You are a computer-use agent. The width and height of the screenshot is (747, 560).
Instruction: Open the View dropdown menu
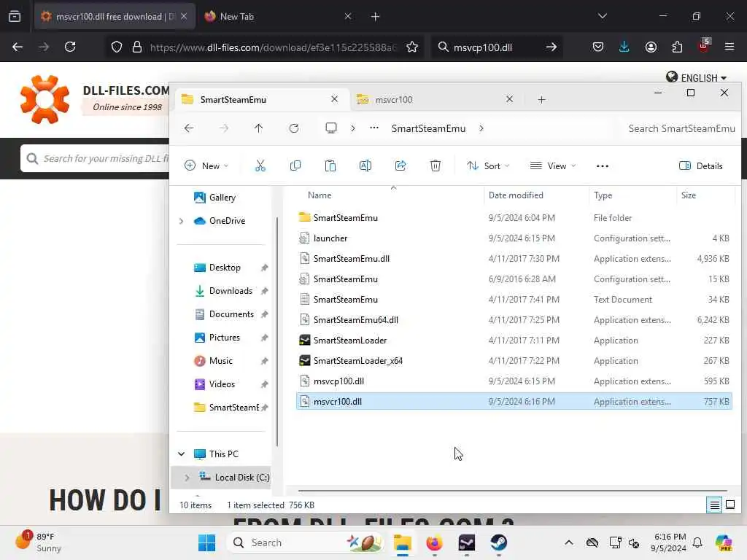click(x=553, y=166)
